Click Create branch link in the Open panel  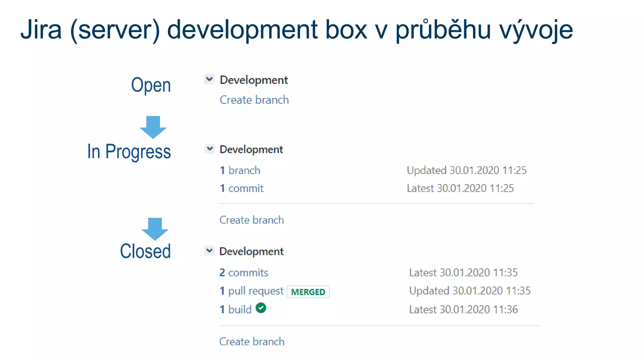tap(254, 100)
